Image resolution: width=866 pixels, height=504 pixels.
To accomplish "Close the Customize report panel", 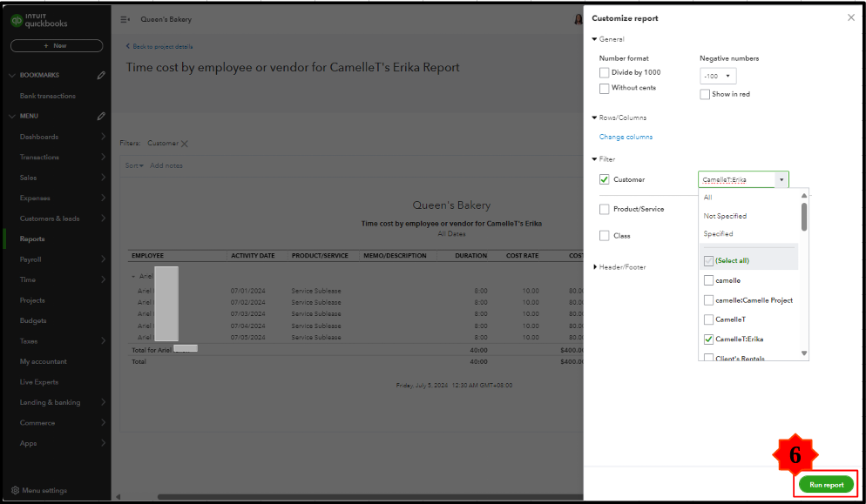I will 851,17.
